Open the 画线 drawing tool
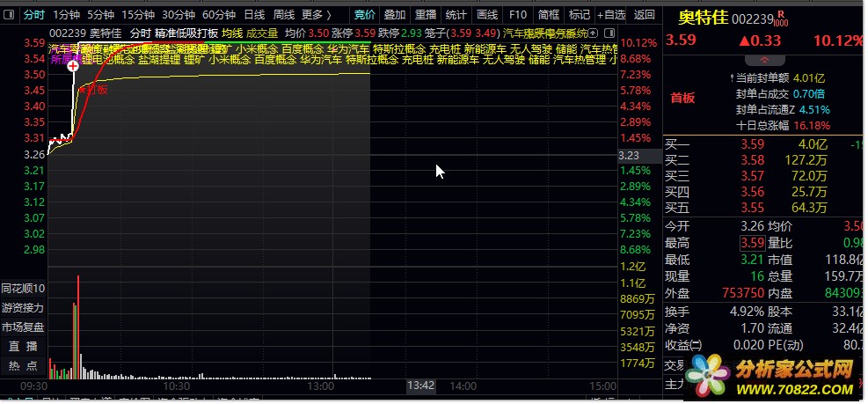Image resolution: width=868 pixels, height=404 pixels. pos(487,14)
